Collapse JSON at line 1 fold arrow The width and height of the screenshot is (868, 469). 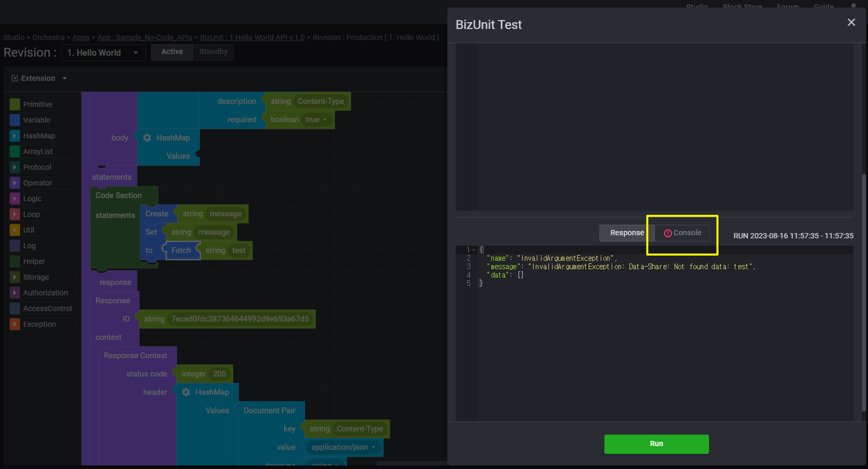click(x=473, y=250)
